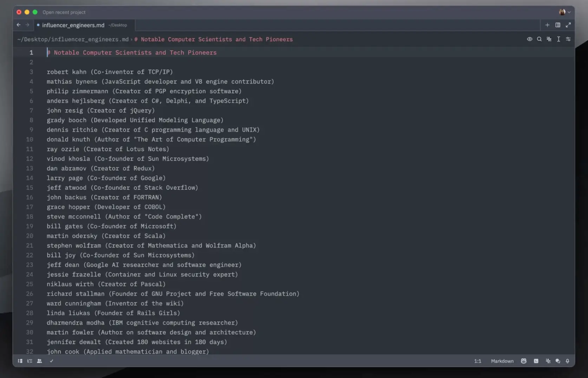Open the notifications bell panel

[x=567, y=361]
